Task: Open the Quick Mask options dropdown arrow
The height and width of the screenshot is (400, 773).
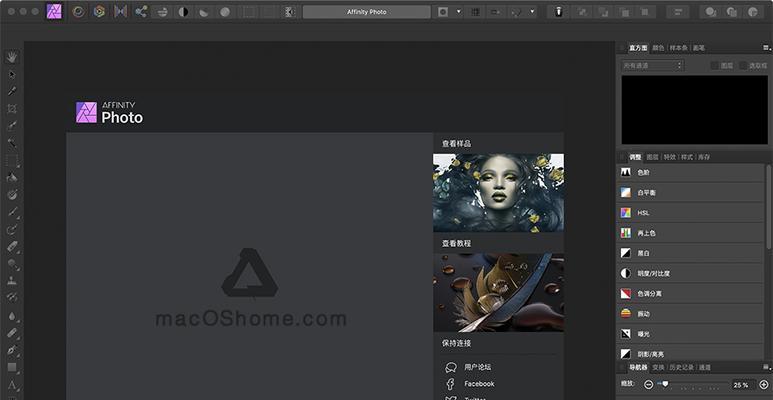Action: [x=459, y=12]
